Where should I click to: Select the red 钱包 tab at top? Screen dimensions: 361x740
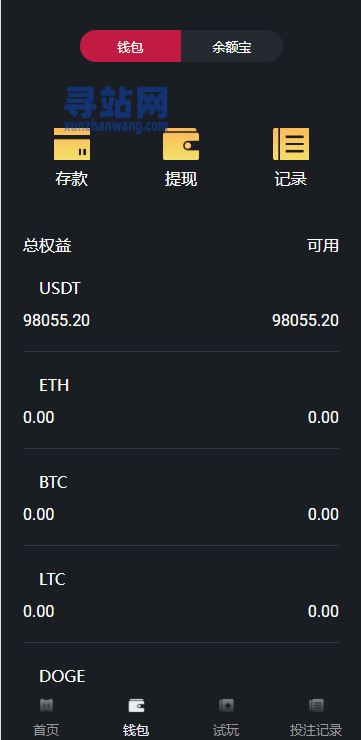point(130,46)
